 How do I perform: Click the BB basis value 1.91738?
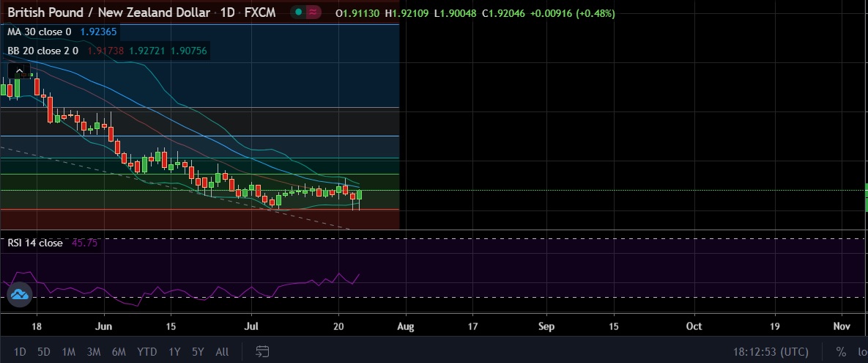(105, 51)
